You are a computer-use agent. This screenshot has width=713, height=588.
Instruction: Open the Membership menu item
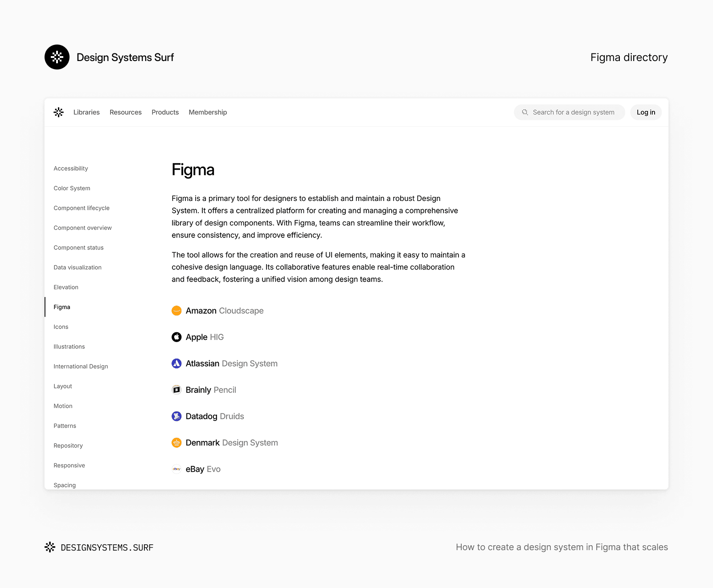click(x=208, y=112)
